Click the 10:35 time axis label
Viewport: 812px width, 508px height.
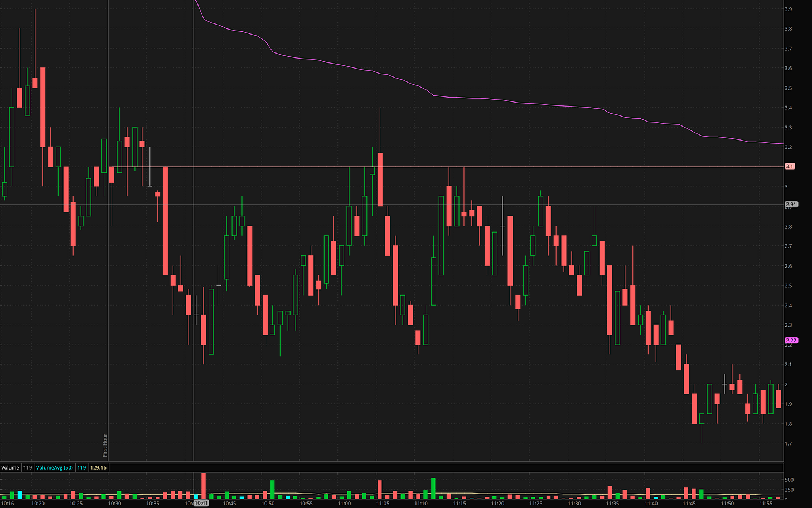[153, 503]
